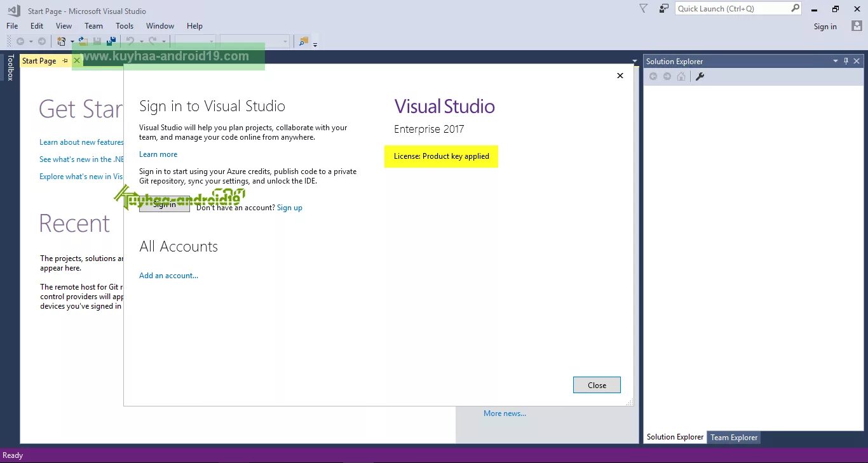Switch to the Solution Explorer bottom tab
Viewport: 868px width, 463px height.
pos(675,437)
